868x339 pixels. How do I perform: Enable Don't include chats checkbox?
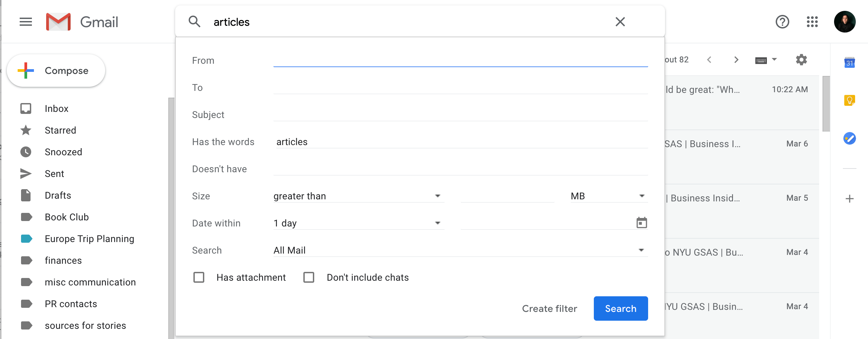pos(309,277)
